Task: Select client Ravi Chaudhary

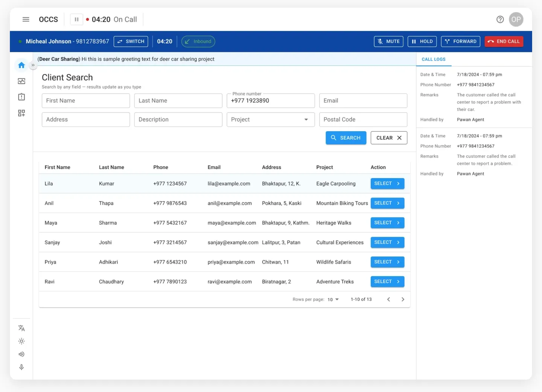Action: point(387,281)
